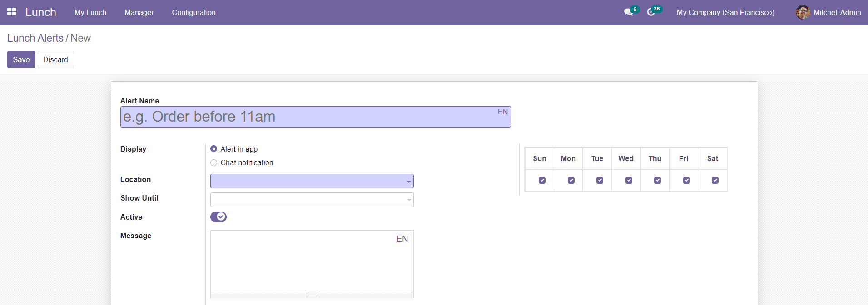The image size is (868, 305).
Task: Go back via Lunch Alerts breadcrumb
Action: pyautogui.click(x=35, y=38)
